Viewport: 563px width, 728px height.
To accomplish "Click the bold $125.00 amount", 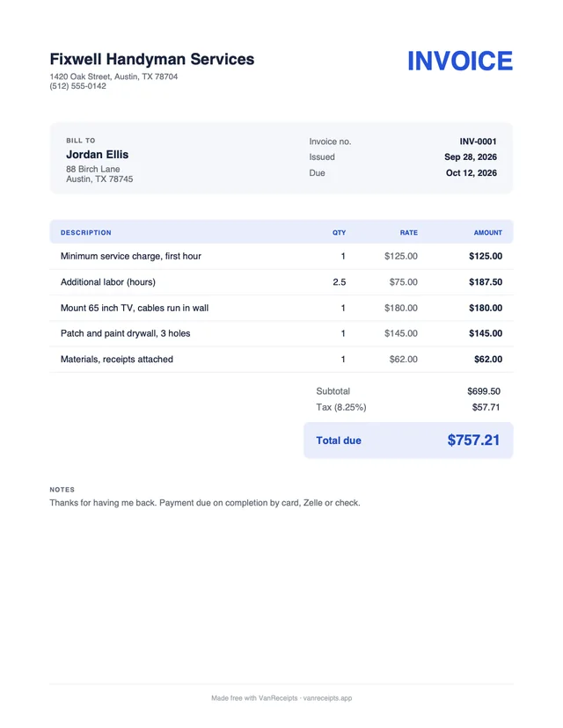I will 486,256.
